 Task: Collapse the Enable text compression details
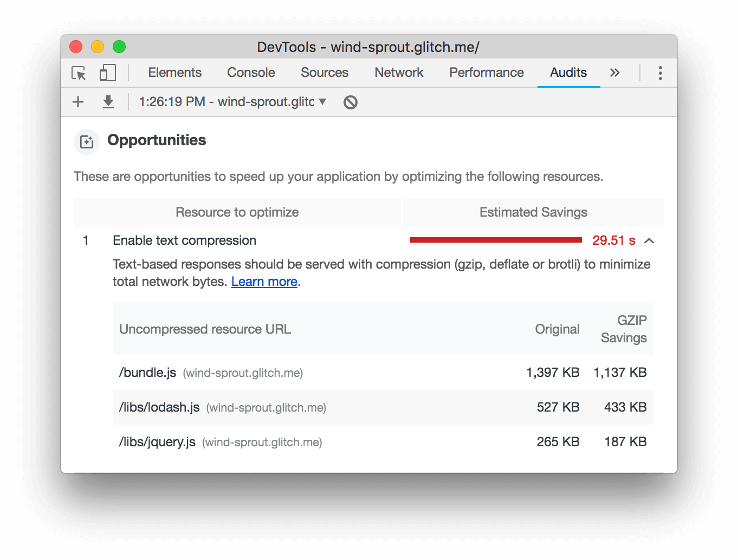click(x=649, y=240)
